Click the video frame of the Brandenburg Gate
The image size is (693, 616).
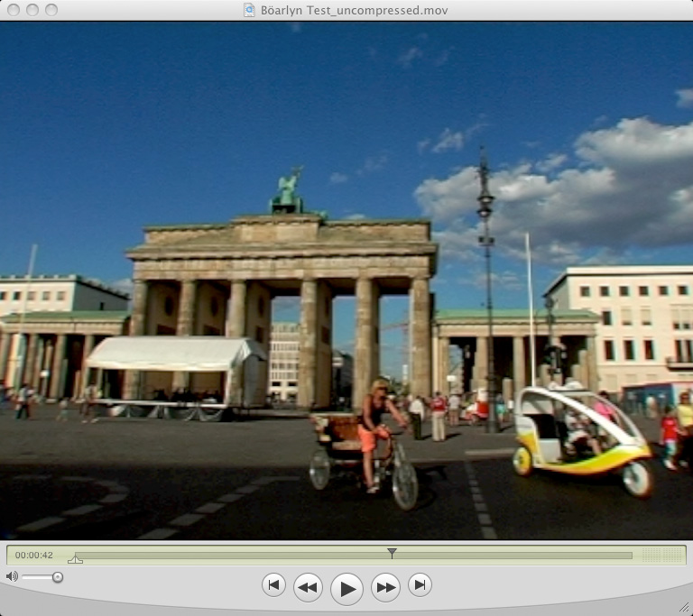[346, 280]
